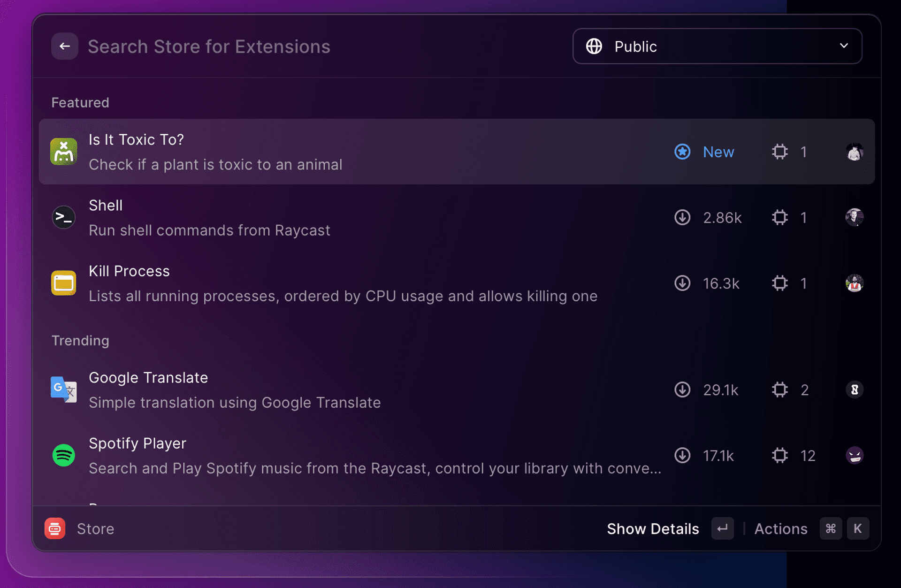Click 'Lists all running processes' description
This screenshot has height=588, width=901.
(x=343, y=296)
